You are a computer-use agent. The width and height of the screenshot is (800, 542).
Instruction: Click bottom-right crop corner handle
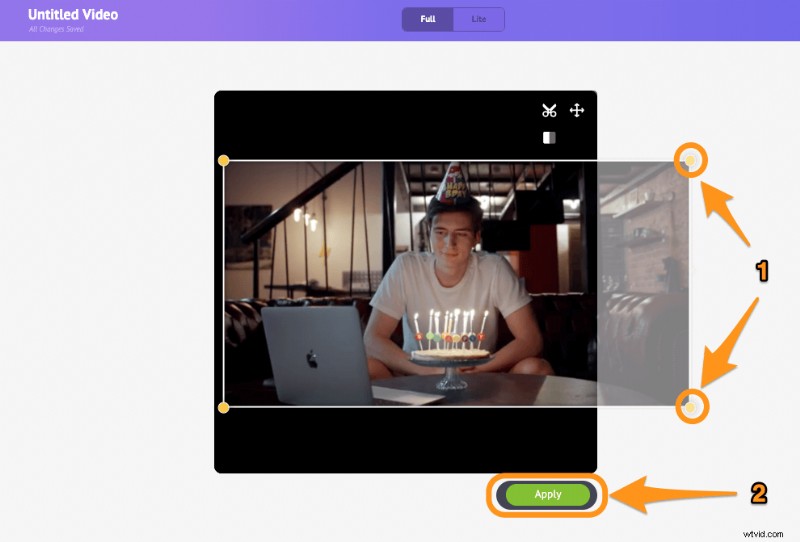690,407
